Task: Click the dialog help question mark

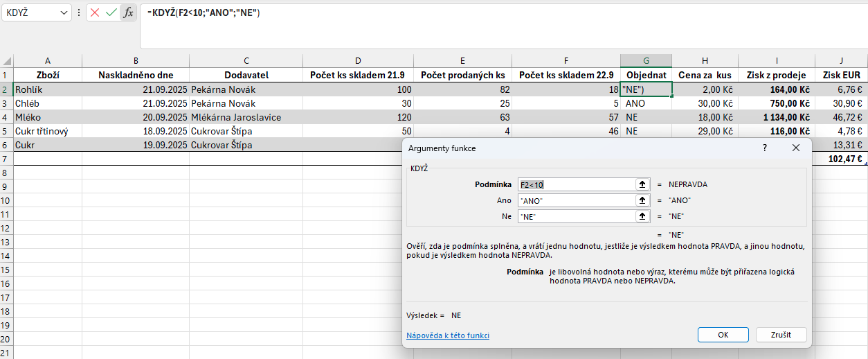Action: pos(765,148)
